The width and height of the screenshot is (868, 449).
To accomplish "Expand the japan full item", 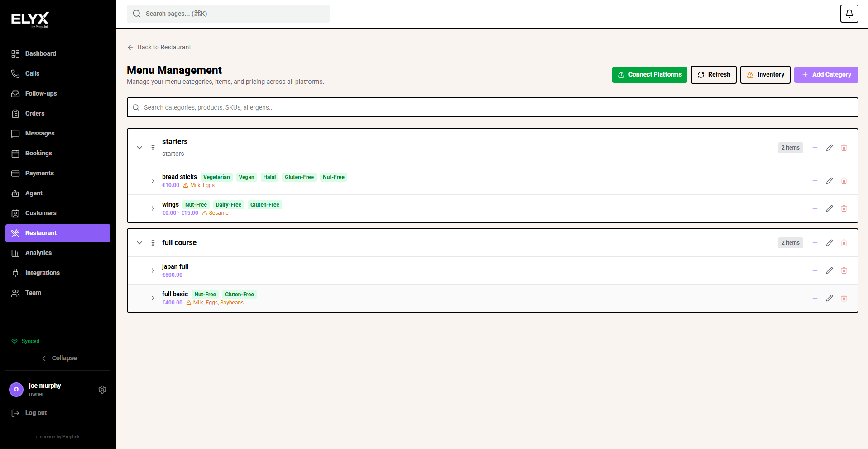I will 153,270.
